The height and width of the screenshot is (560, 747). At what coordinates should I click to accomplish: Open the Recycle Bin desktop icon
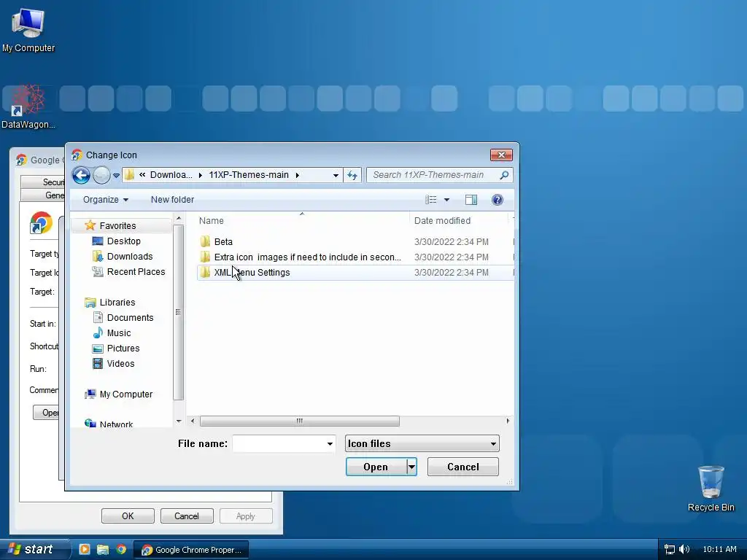(x=711, y=489)
